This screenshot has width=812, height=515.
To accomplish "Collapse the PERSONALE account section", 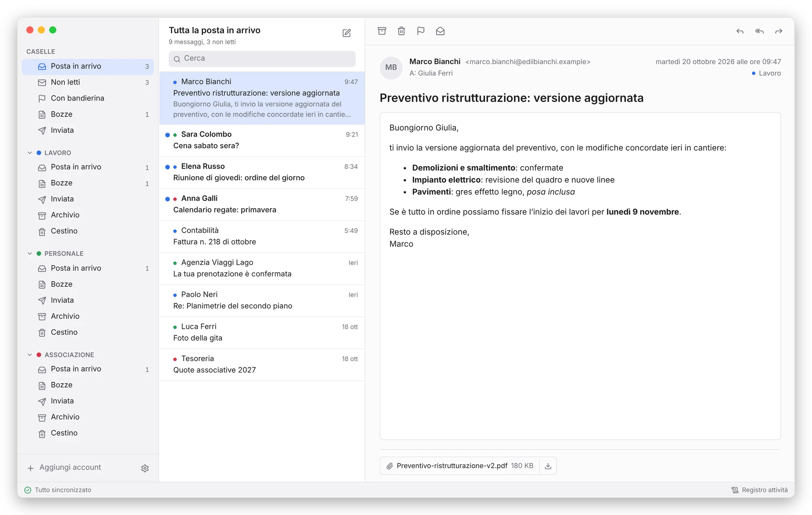I will [x=30, y=253].
